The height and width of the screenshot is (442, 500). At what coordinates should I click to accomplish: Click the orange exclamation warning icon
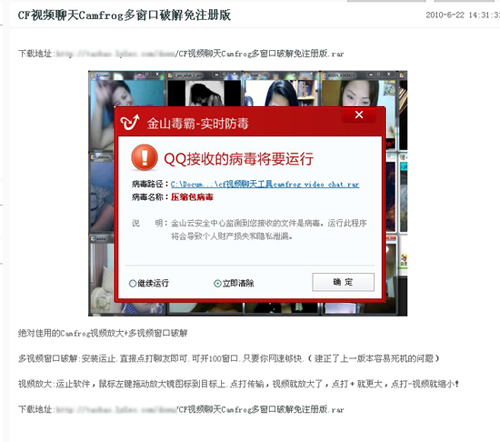(144, 158)
